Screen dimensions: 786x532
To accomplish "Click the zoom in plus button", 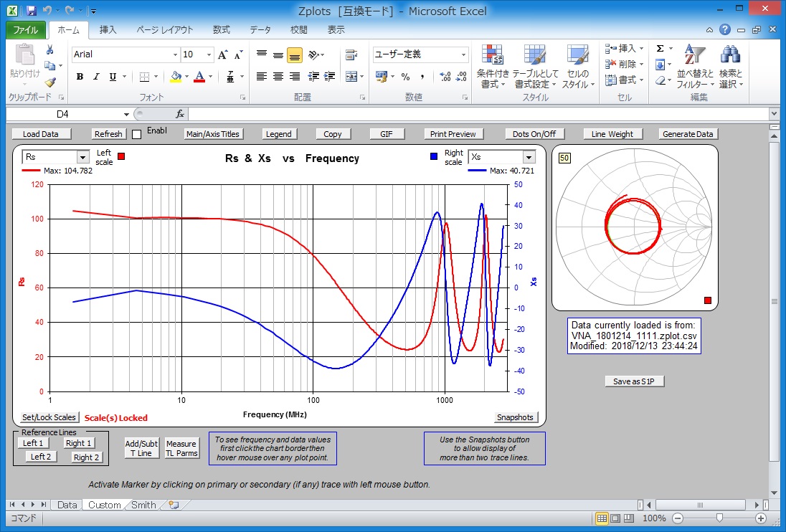I will 761,518.
